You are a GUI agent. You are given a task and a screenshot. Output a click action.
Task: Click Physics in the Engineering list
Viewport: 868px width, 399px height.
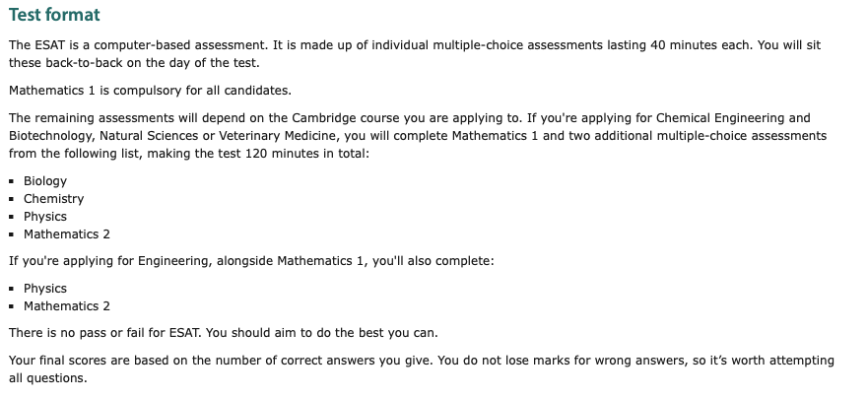pos(45,289)
